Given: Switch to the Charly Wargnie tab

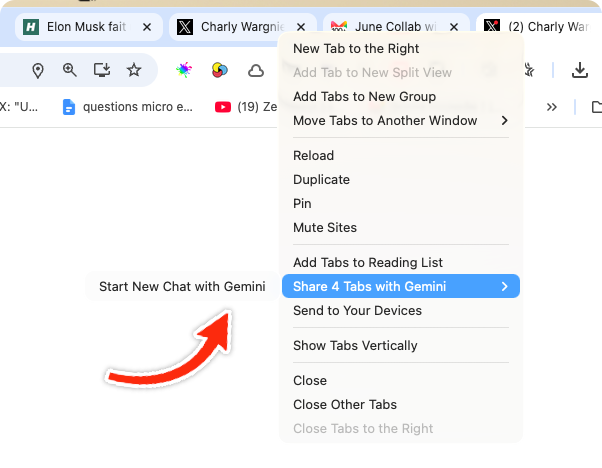Looking at the screenshot, I should (x=243, y=27).
